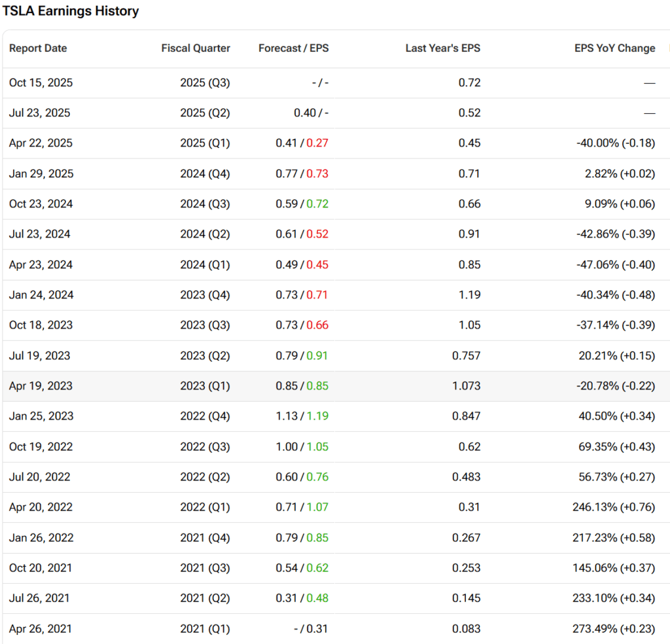Click the TSLA Earnings History title

tap(71, 11)
